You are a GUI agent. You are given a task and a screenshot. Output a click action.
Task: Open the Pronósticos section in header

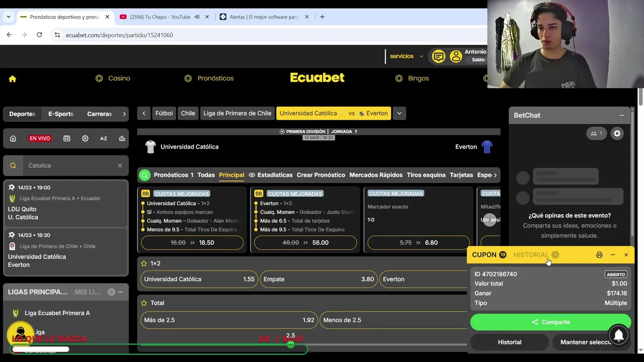(209, 78)
